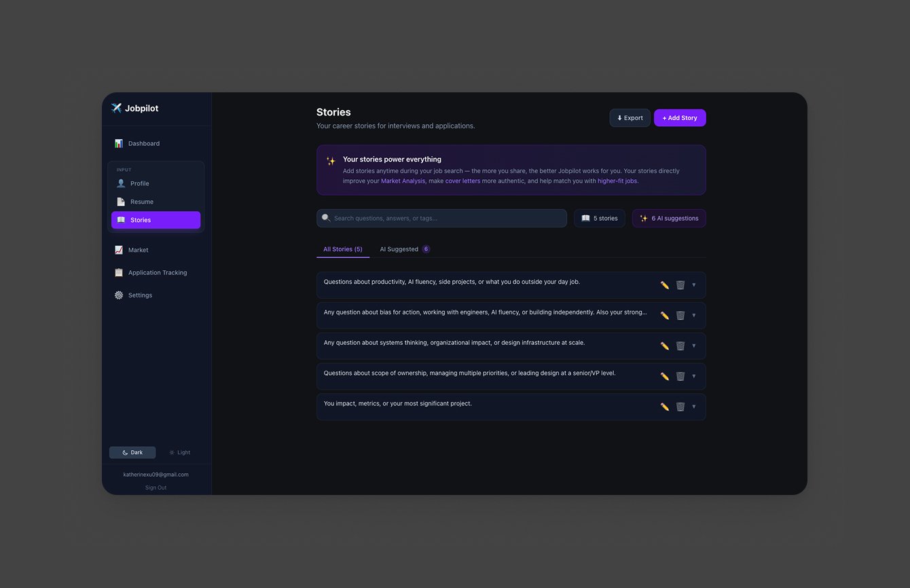
Task: Focus the search questions, answers, tags field
Action: (x=441, y=218)
